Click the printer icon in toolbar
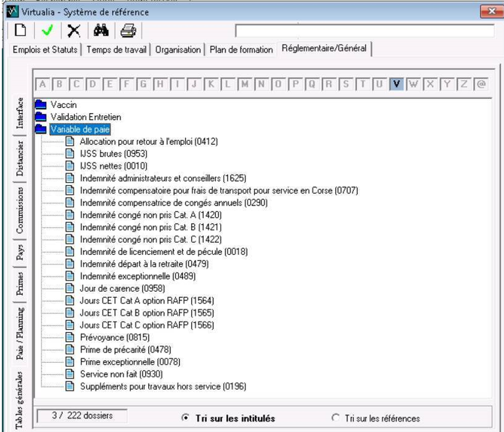504x432 pixels. 125,30
